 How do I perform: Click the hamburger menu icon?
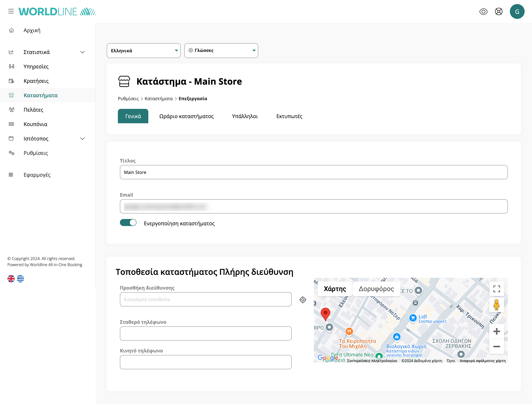(11, 11)
